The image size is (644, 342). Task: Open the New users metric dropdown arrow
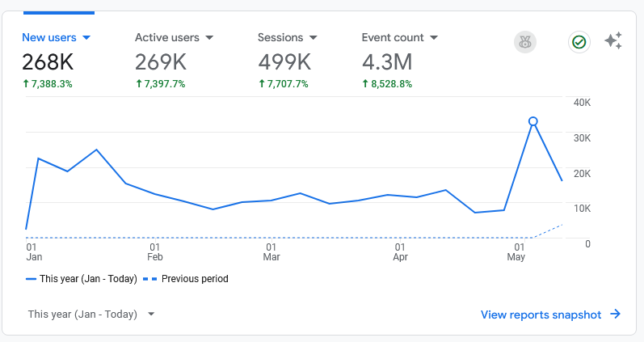86,38
